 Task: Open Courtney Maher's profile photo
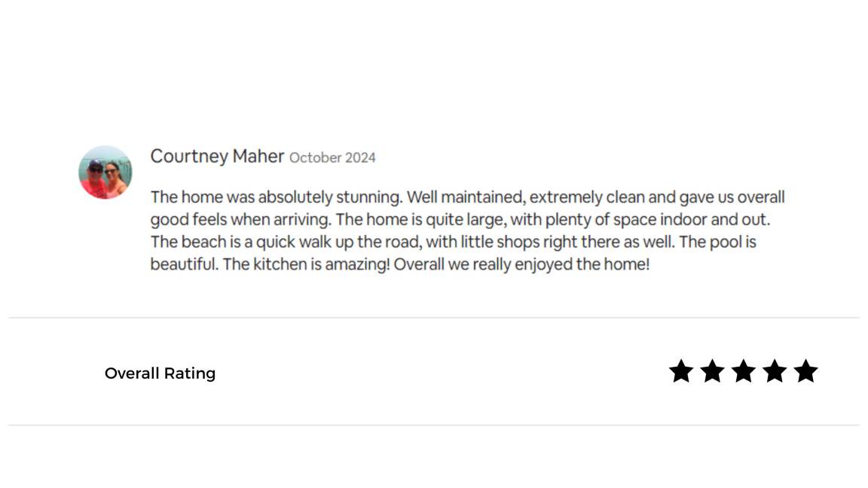[105, 172]
